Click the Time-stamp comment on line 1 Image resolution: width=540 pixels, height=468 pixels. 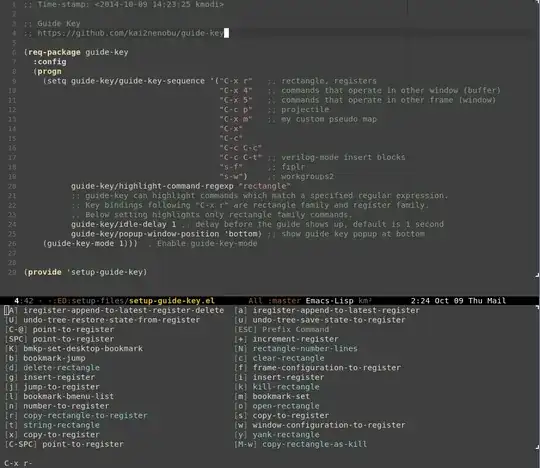point(124,4)
